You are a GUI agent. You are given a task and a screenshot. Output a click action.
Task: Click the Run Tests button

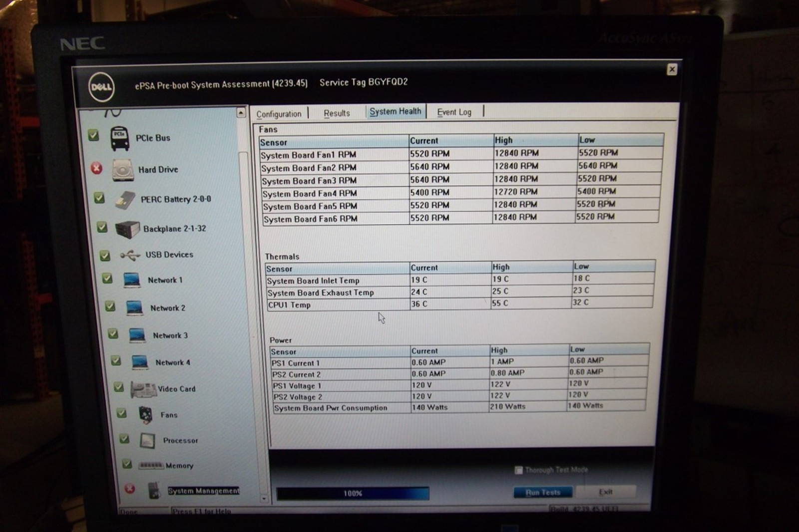coord(543,493)
